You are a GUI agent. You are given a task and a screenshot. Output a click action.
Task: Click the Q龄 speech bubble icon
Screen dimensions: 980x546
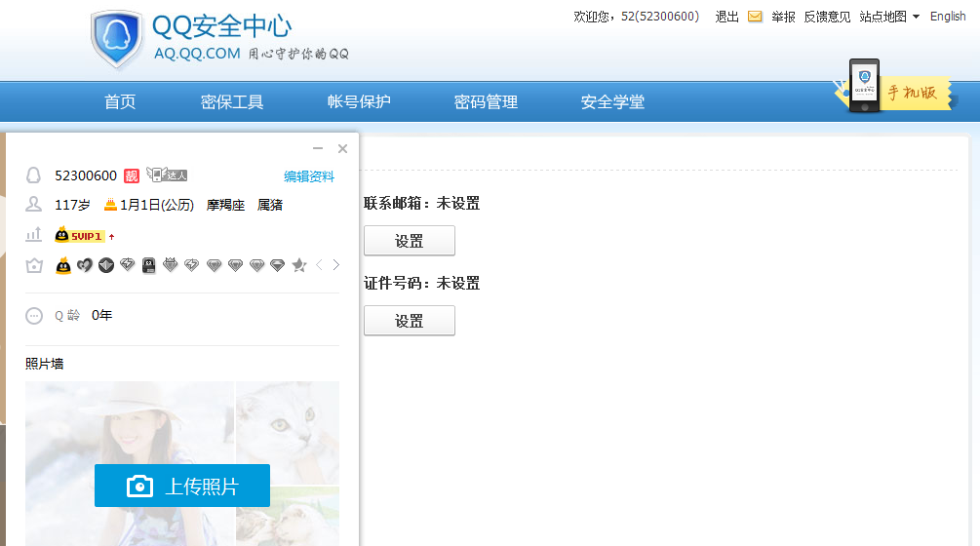point(34,316)
